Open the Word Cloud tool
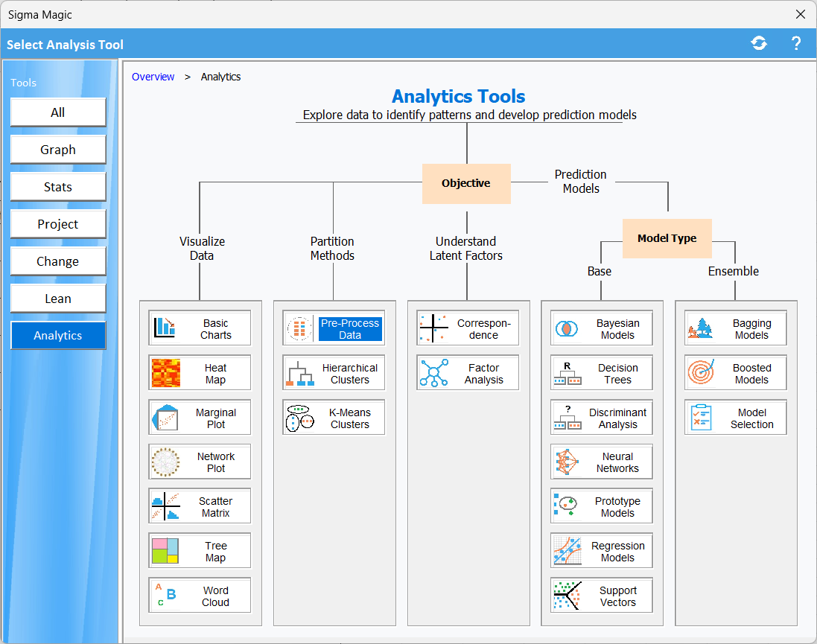817x644 pixels. click(200, 596)
